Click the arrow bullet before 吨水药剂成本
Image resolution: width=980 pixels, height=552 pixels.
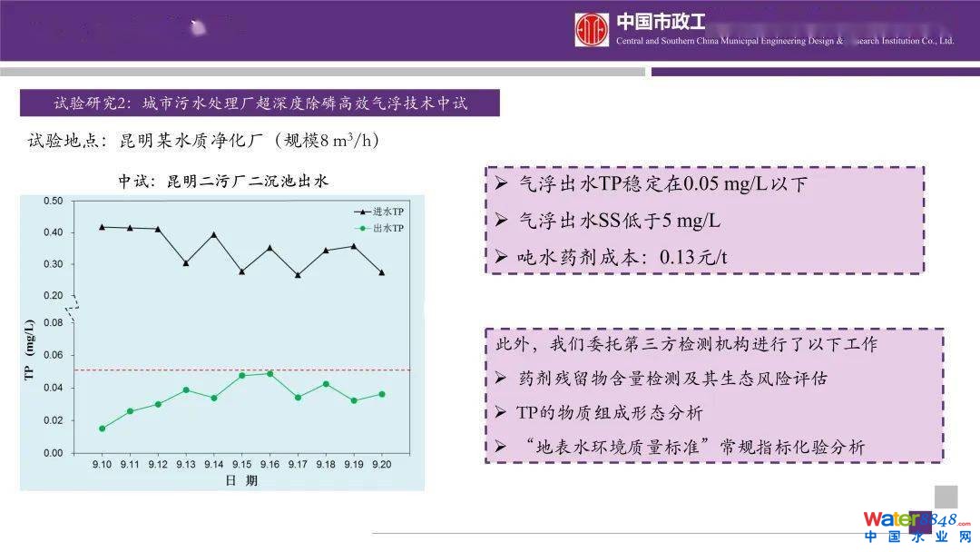[502, 257]
